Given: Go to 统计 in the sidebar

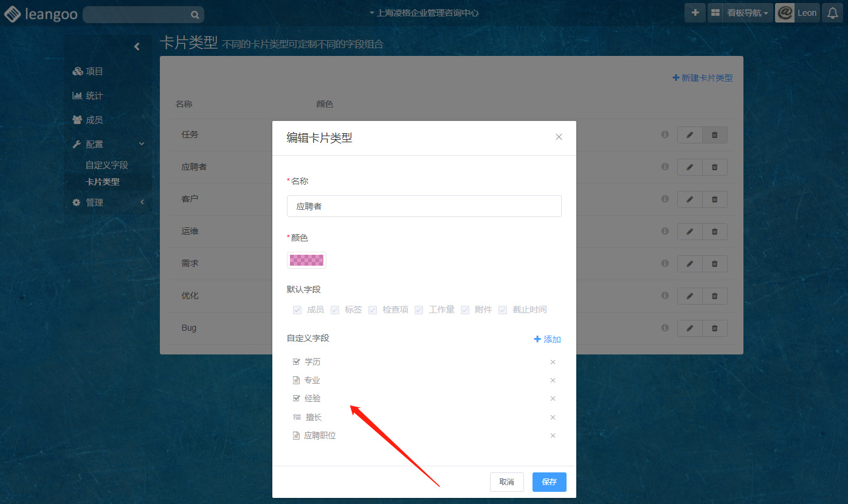Looking at the screenshot, I should 94,96.
